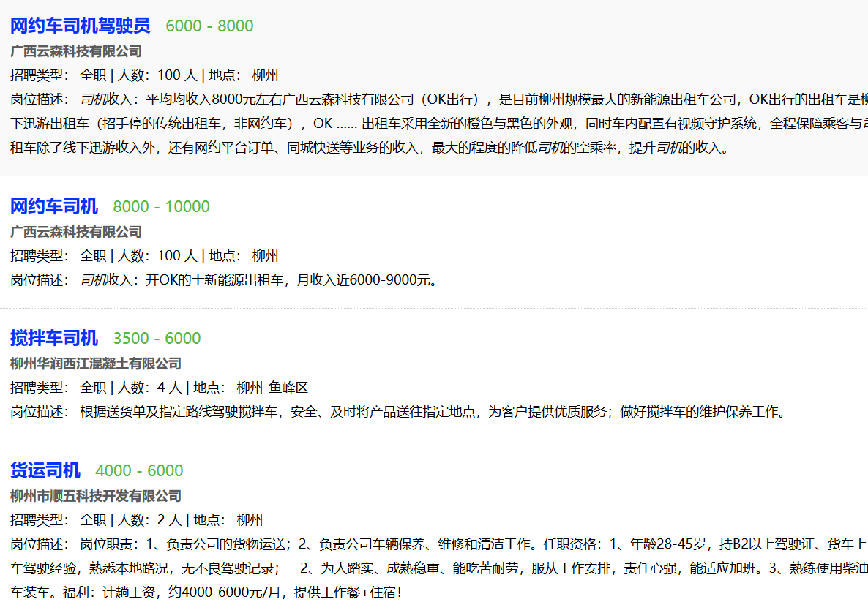Open the 搅拌车司机 job listing
The width and height of the screenshot is (868, 613).
pyautogui.click(x=53, y=338)
